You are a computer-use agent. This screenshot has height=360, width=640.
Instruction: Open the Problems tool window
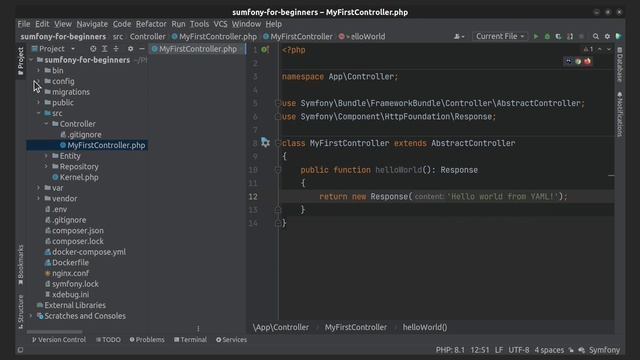[147, 340]
